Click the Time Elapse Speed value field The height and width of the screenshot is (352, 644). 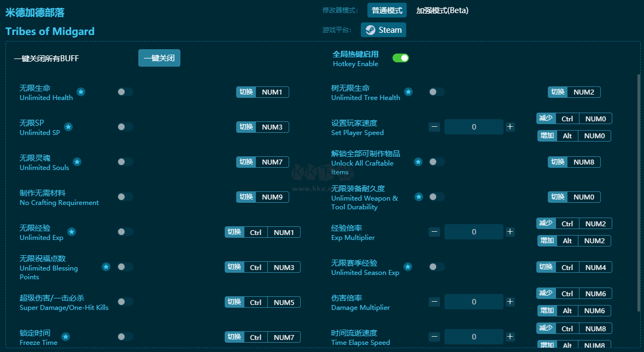click(x=474, y=337)
